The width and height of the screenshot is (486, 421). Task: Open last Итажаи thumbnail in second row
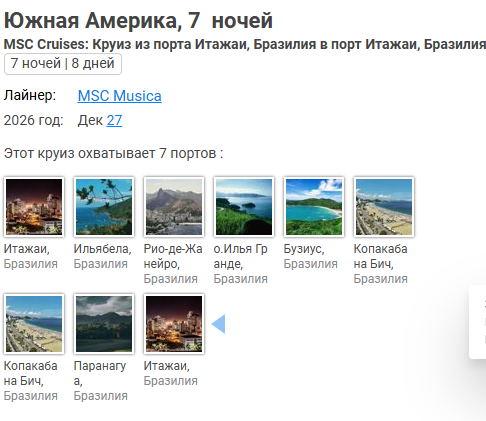point(174,324)
